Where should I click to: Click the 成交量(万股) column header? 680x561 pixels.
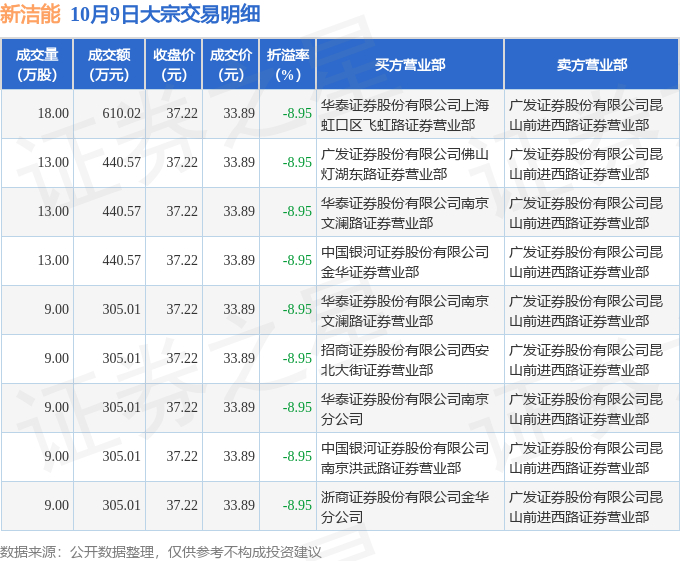[37, 65]
